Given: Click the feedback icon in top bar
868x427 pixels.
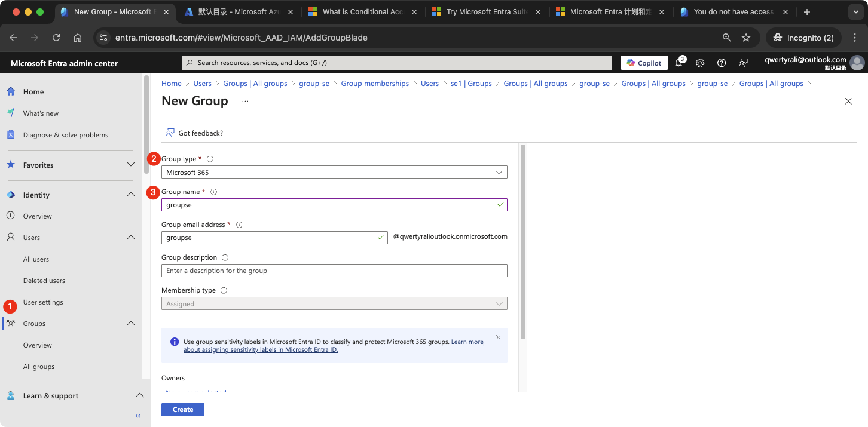Looking at the screenshot, I should click(x=743, y=63).
